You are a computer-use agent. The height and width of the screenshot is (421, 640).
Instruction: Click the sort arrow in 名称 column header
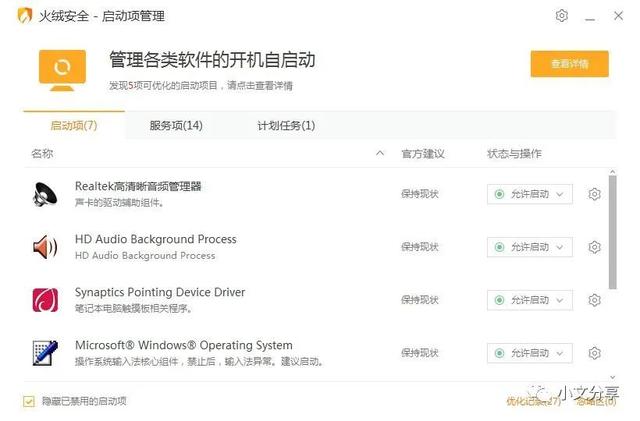tap(380, 154)
